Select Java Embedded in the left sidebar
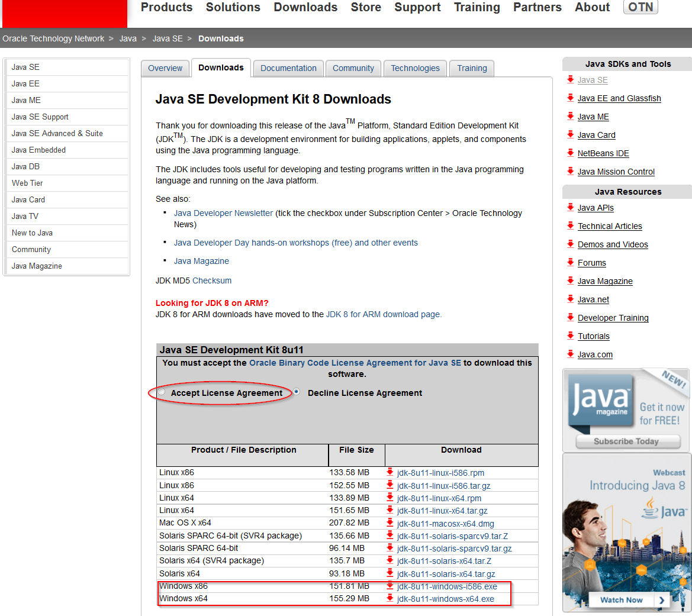 (x=38, y=150)
